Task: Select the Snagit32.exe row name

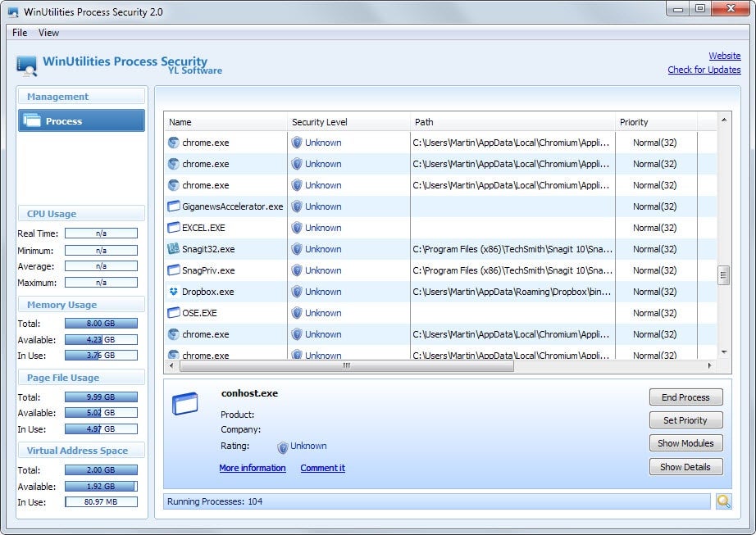Action: pos(208,249)
